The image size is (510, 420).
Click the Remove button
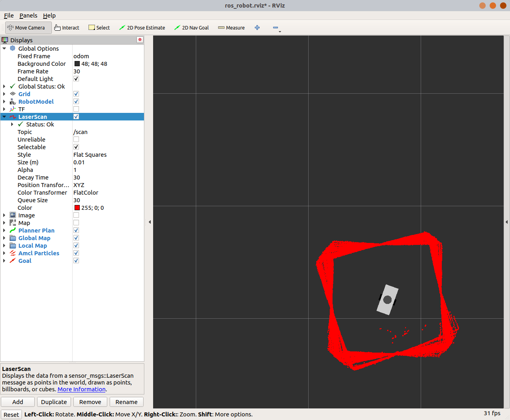[x=90, y=402]
